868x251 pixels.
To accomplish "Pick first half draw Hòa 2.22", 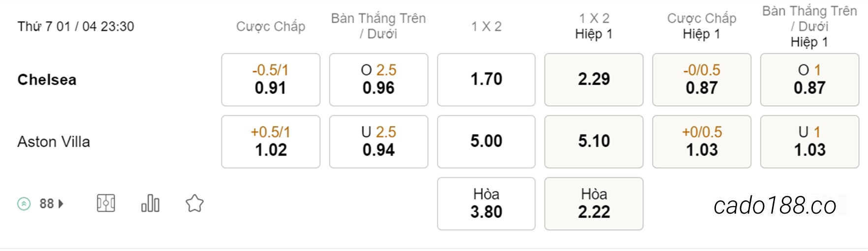I will pos(594,204).
